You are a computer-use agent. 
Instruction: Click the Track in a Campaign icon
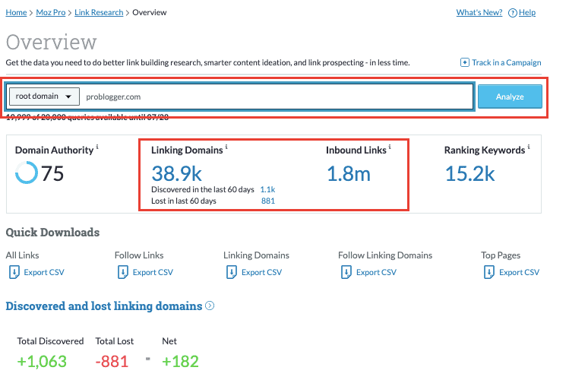(x=465, y=62)
